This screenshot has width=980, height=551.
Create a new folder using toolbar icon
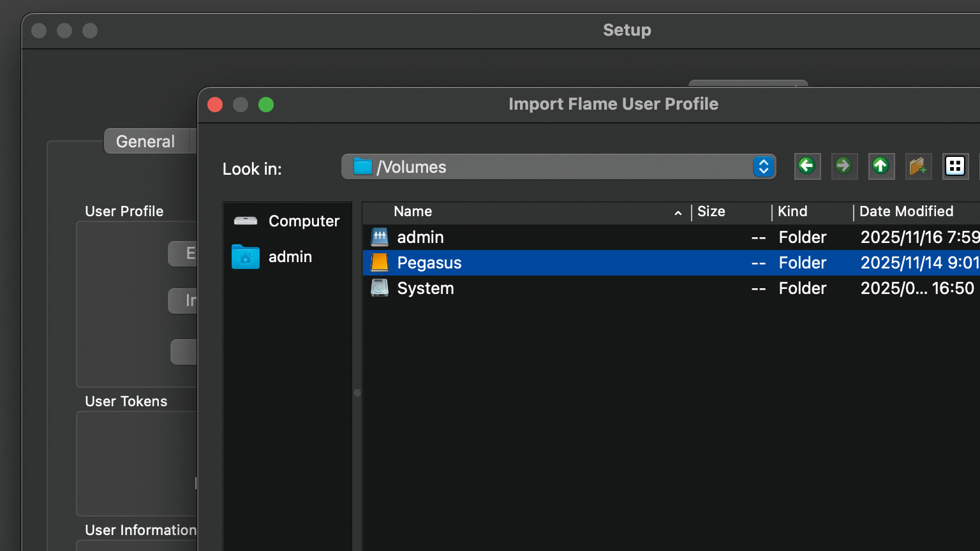(918, 166)
